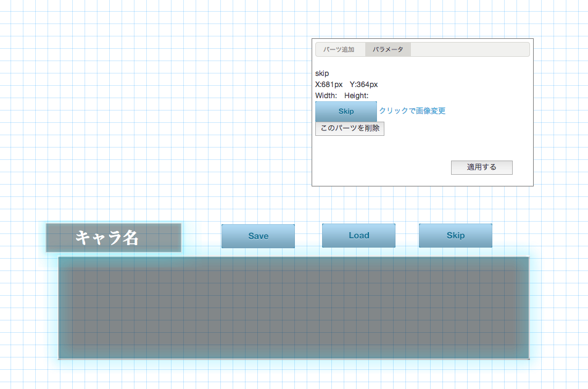Click the large gray message window

point(294,307)
